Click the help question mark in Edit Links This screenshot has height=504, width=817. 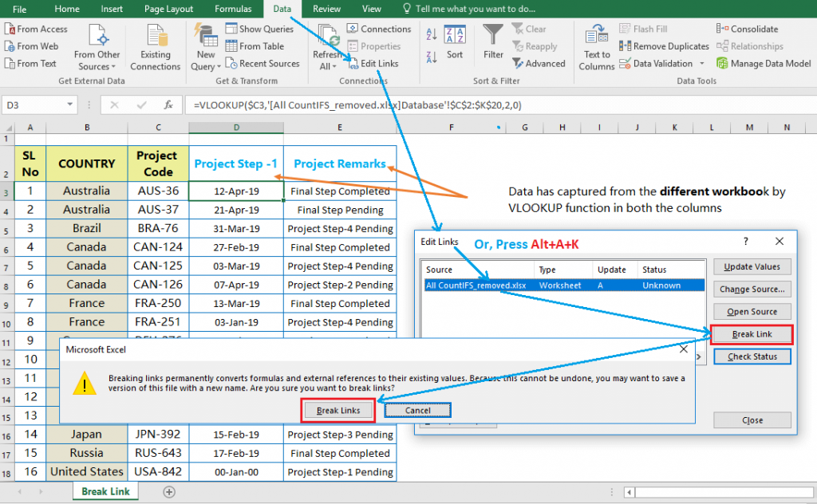pos(746,241)
